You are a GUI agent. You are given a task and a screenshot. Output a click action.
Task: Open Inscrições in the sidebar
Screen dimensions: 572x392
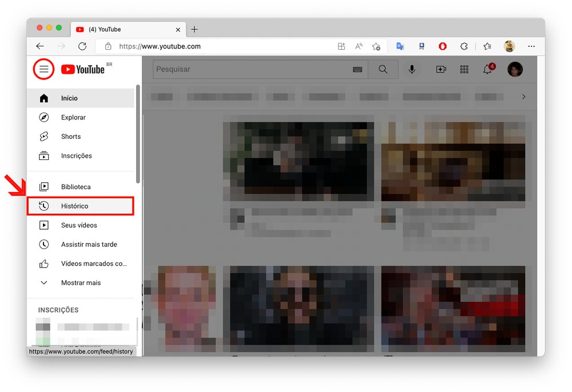coord(76,155)
